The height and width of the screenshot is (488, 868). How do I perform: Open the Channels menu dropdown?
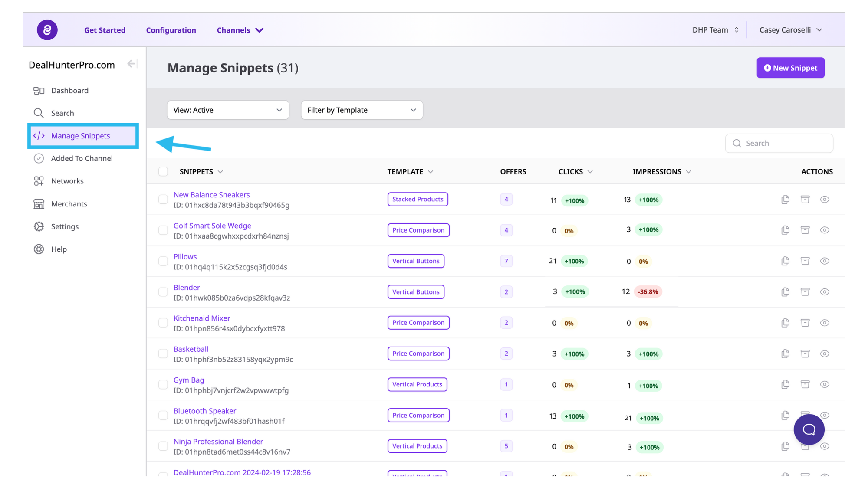[x=240, y=30]
